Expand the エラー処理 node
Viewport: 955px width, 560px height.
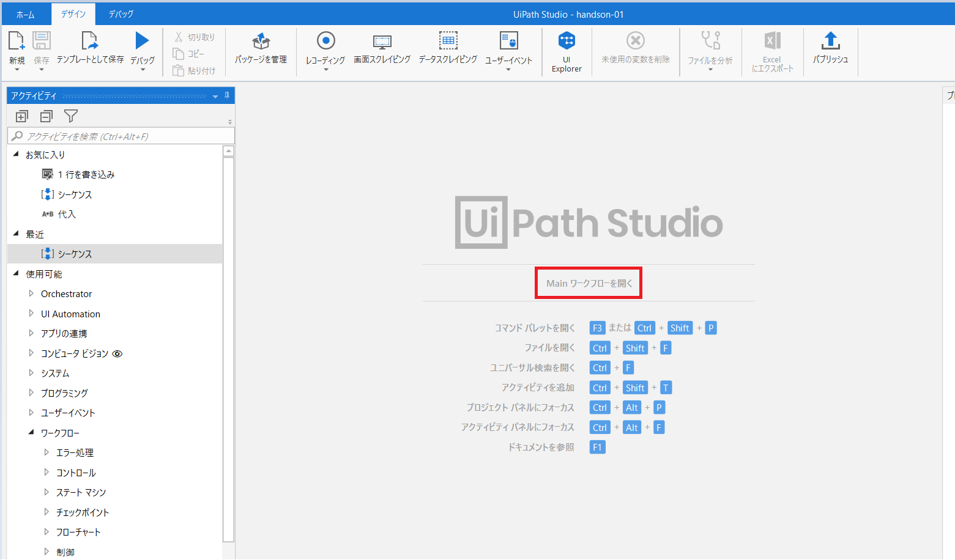point(46,452)
